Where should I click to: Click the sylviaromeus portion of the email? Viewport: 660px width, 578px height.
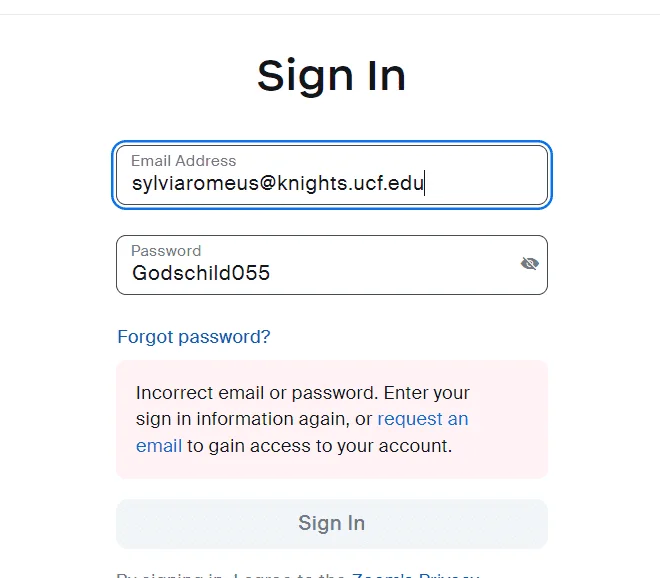(x=195, y=184)
